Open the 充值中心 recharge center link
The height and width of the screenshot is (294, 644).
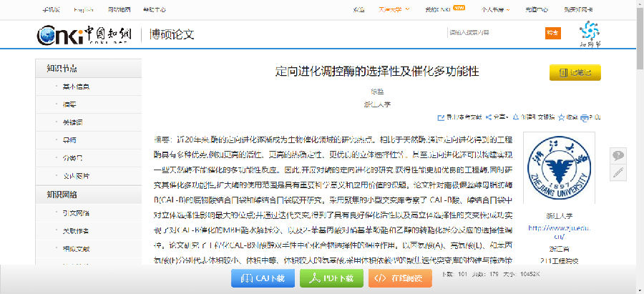pos(536,10)
